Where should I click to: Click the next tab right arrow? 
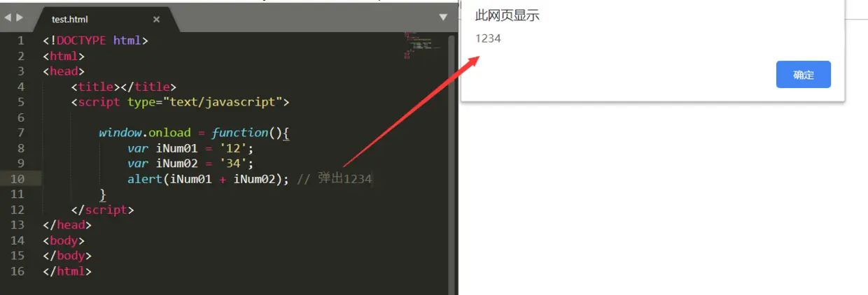click(20, 17)
